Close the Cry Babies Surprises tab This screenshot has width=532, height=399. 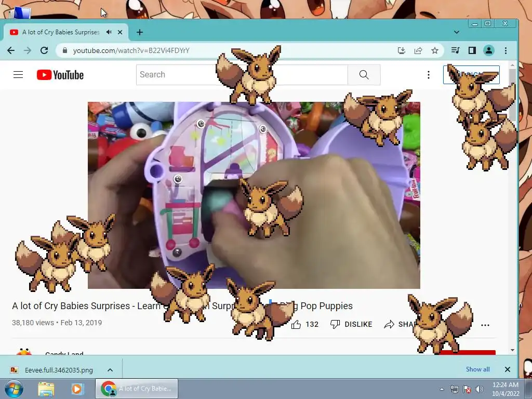(x=120, y=32)
